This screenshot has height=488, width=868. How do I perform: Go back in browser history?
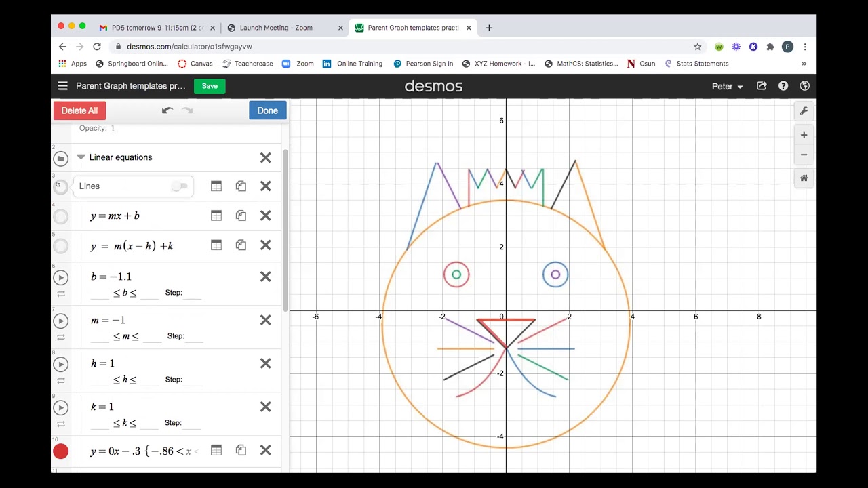pyautogui.click(x=62, y=47)
